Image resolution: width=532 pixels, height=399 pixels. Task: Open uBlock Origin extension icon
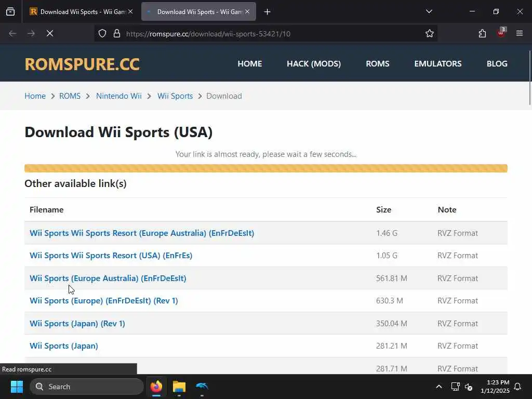501,33
